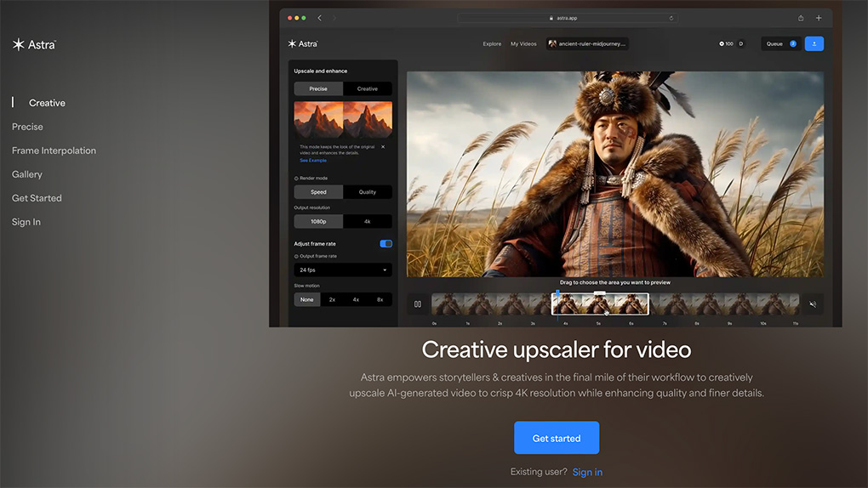The height and width of the screenshot is (488, 868).
Task: Click the blue upload button
Action: point(814,43)
